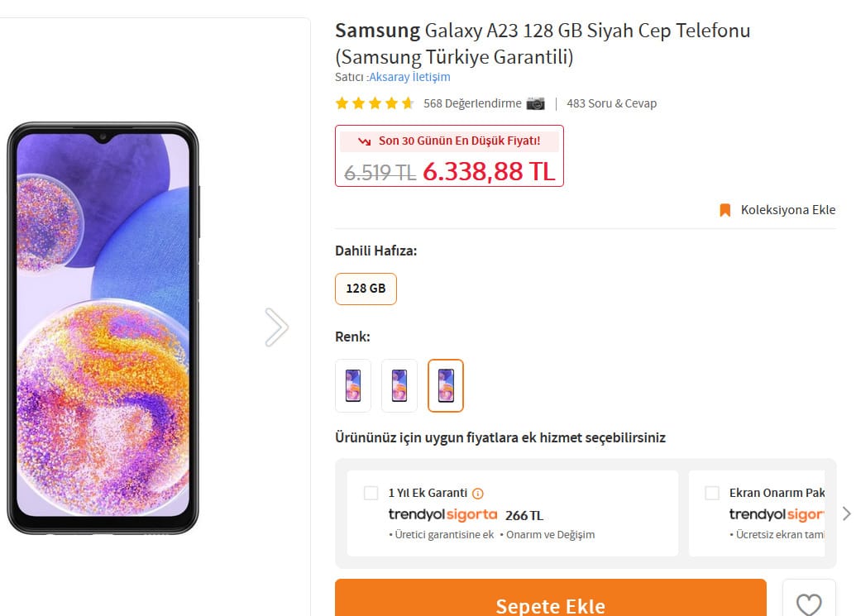Check the 1 Yıl Ek Garanti checkbox
This screenshot has width=856, height=616.
point(371,494)
